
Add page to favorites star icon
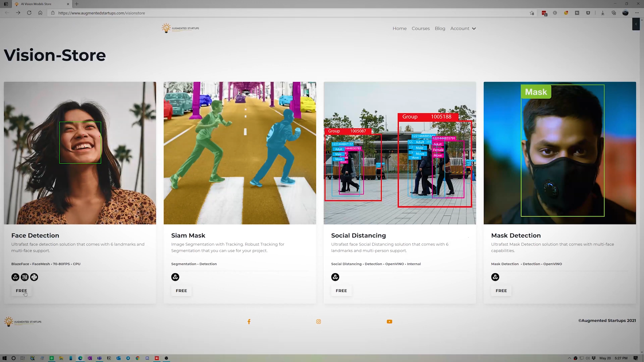532,13
